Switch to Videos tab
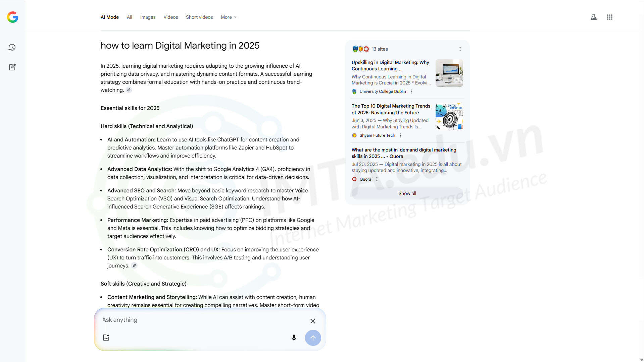This screenshot has width=644, height=362. tap(171, 17)
